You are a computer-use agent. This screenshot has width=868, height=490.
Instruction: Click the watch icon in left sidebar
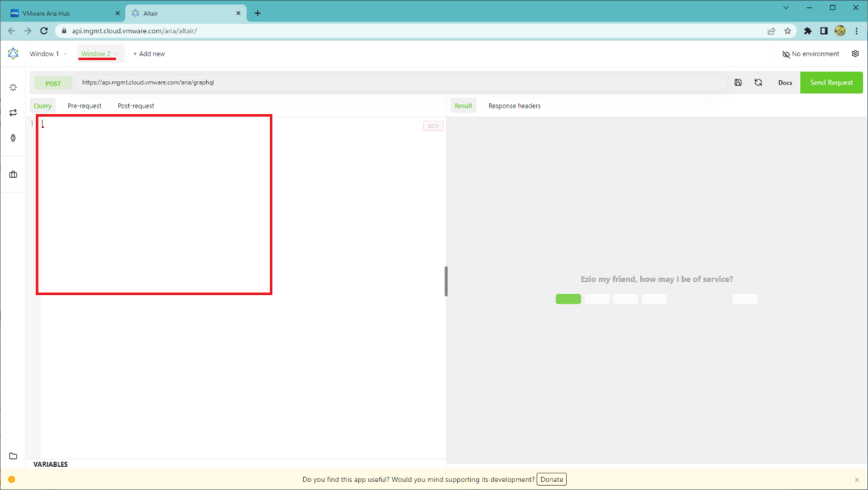pyautogui.click(x=13, y=138)
